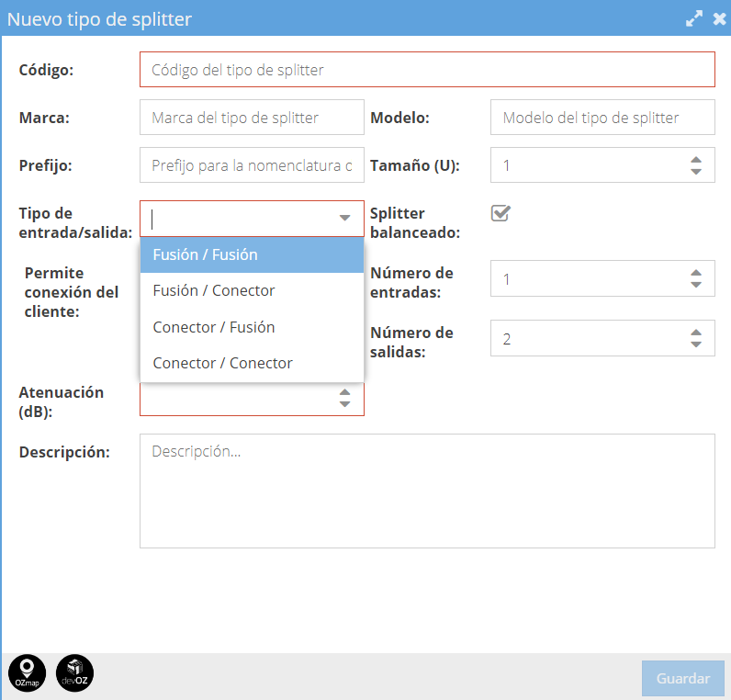Image resolution: width=731 pixels, height=700 pixels.
Task: Click the OZmap logo icon
Action: (27, 673)
